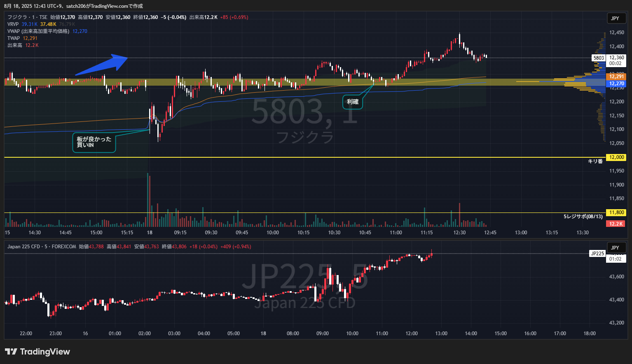Click the TWAP legend value 12,291

coord(30,38)
